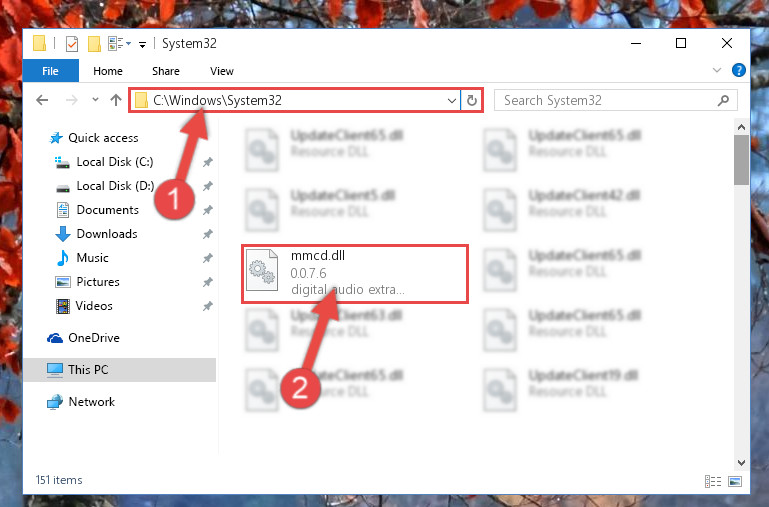
Task: Switch to details view layout
Action: pyautogui.click(x=713, y=482)
